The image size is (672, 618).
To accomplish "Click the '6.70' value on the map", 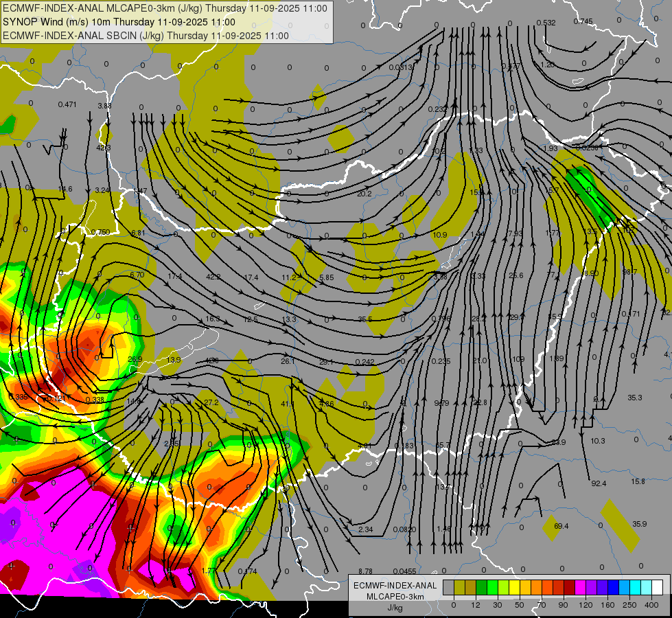I will [x=137, y=275].
